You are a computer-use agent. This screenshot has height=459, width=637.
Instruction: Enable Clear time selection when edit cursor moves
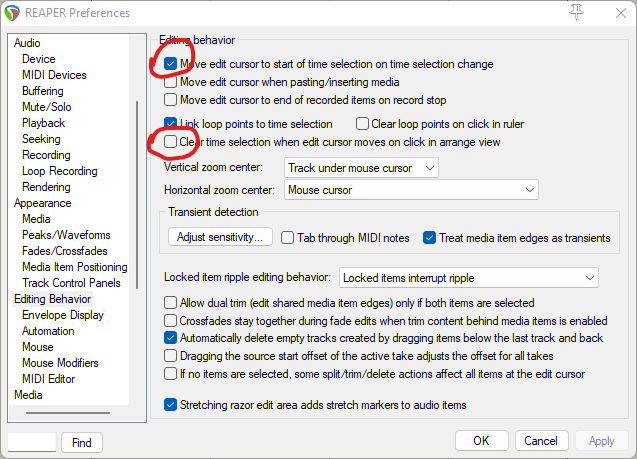point(170,142)
